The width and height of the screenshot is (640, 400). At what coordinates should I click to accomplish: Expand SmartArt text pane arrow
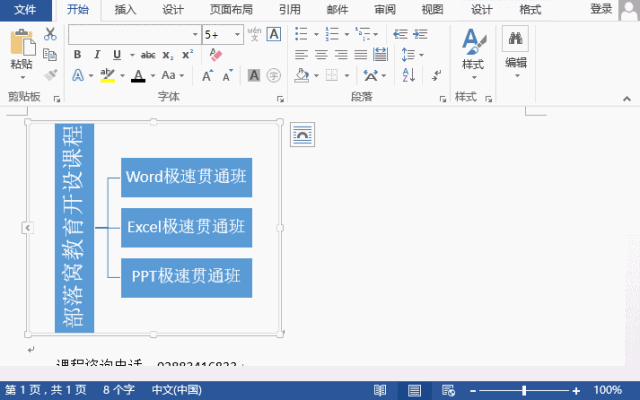(27, 228)
